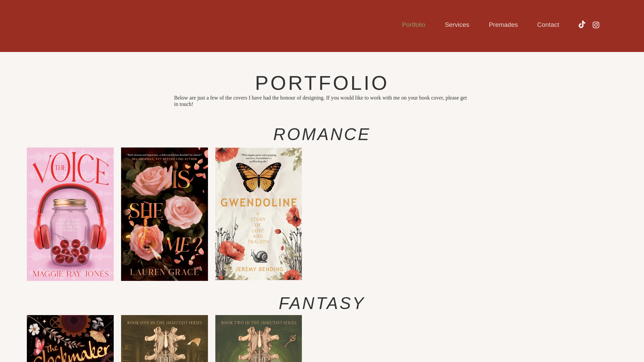Open the Is She Me? cover
Screen dimensions: 644x362
tap(164, 214)
